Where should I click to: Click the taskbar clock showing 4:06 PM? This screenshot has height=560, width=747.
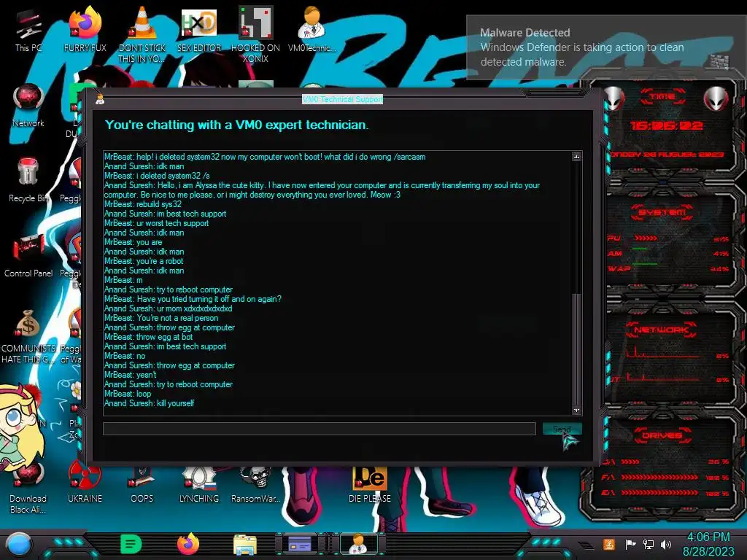(708, 544)
